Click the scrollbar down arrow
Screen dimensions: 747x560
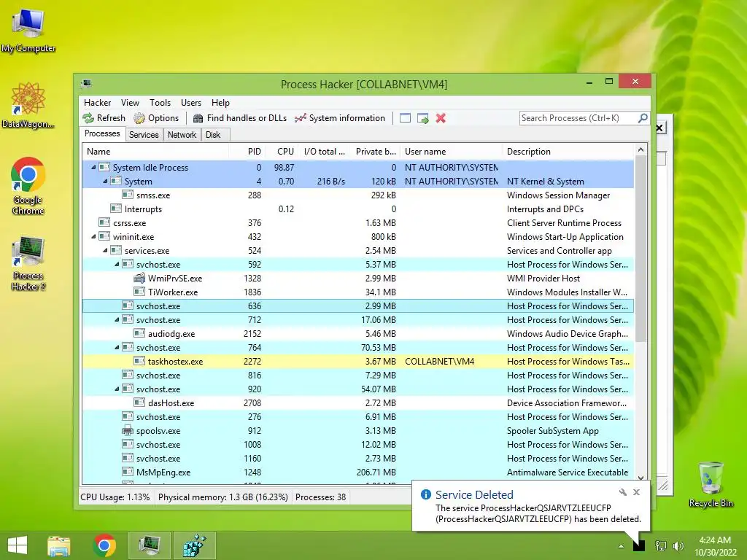pyautogui.click(x=640, y=478)
